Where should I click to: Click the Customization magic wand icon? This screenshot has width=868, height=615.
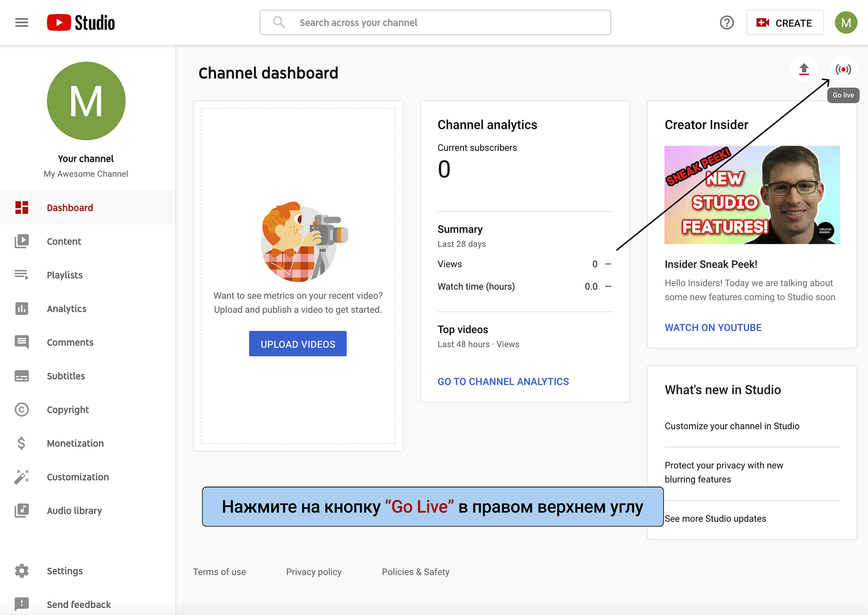point(22,477)
